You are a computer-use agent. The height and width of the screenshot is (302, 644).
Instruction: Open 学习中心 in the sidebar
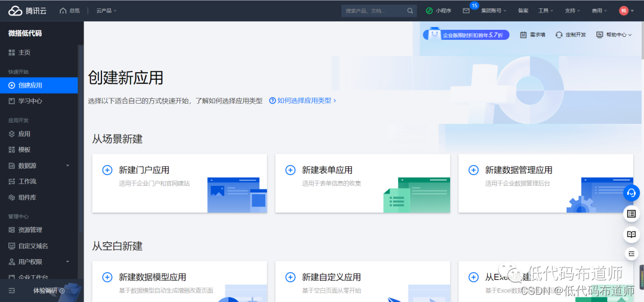point(39,101)
